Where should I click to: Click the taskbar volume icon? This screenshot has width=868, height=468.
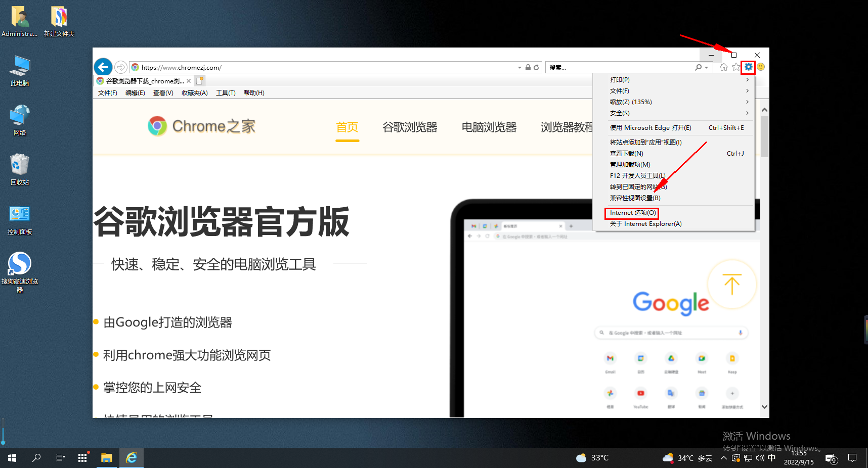(760, 458)
